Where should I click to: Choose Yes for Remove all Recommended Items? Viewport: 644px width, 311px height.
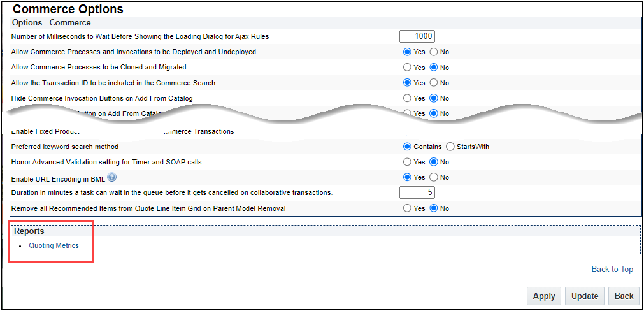tap(407, 208)
